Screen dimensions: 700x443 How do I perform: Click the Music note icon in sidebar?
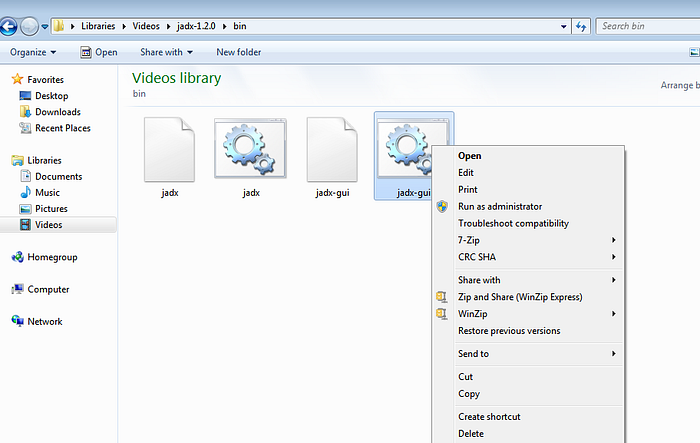click(25, 192)
